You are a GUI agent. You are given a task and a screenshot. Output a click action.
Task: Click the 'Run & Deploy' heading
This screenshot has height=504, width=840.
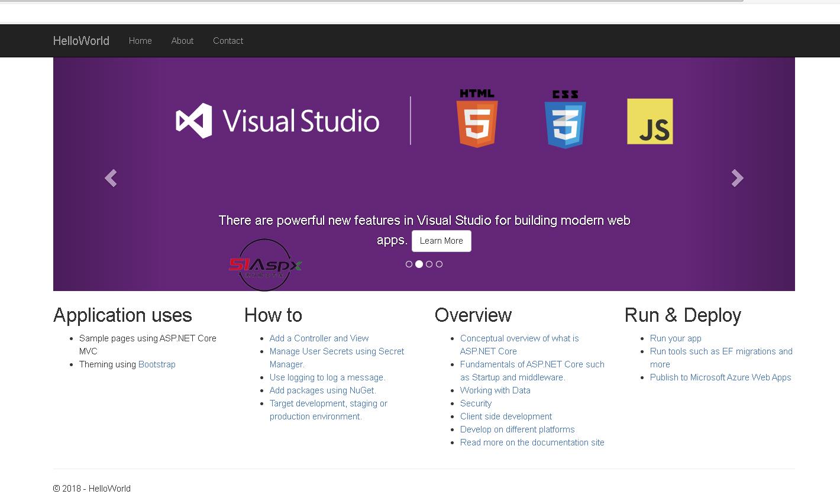coord(683,315)
